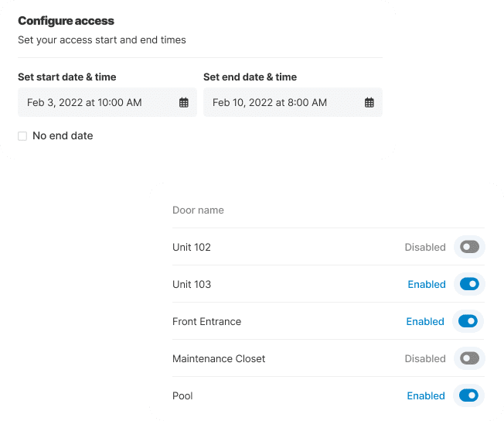Click Enabled status label for Pool
The height and width of the screenshot is (421, 504).
pos(427,396)
